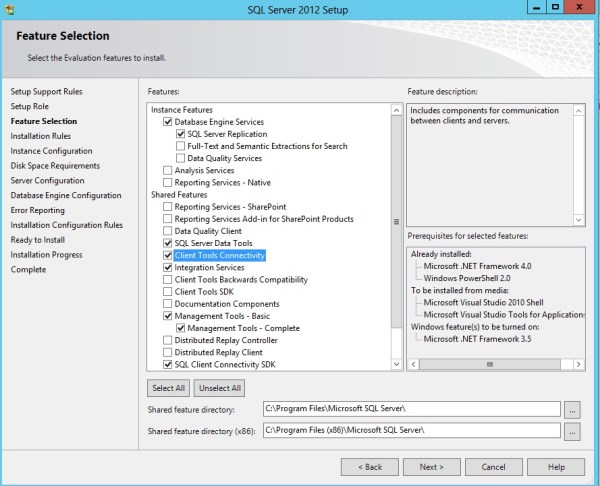600x486 pixels.
Task: Click the SQL Server Setup title bar icon
Action: click(10, 9)
